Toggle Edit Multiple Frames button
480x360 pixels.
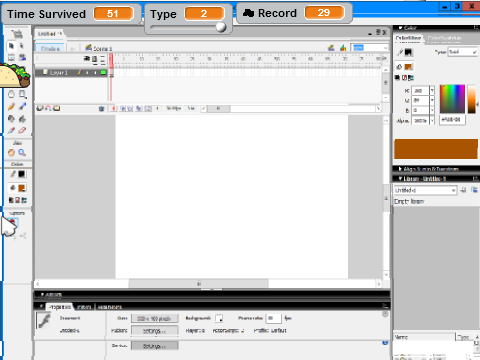tap(139, 108)
